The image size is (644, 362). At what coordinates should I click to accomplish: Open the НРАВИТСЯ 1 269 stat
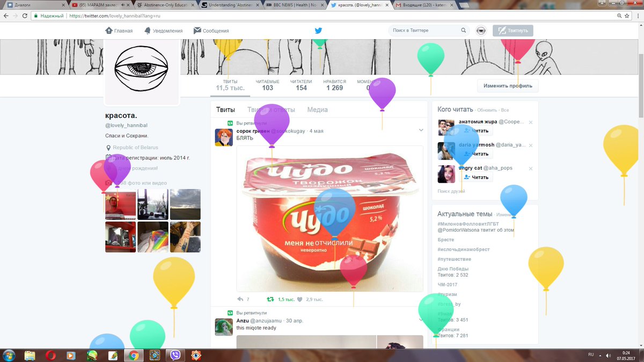[x=334, y=85]
